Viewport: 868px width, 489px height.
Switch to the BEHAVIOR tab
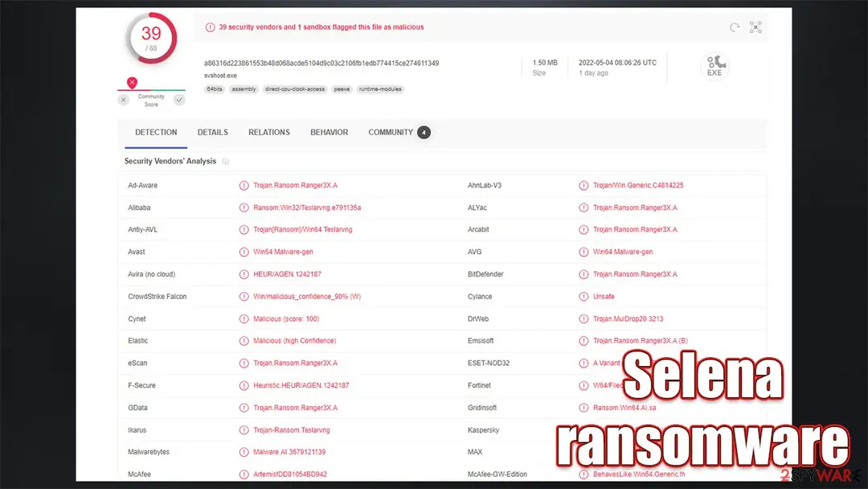pyautogui.click(x=329, y=133)
